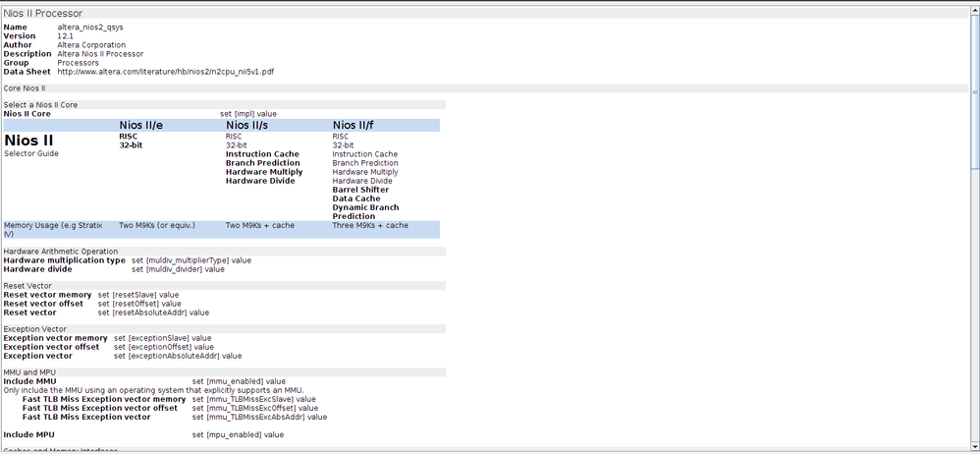Click bold 'Hardware Multiply' in Nios II/s column
Viewport: 980px width, 454px height.
(264, 172)
